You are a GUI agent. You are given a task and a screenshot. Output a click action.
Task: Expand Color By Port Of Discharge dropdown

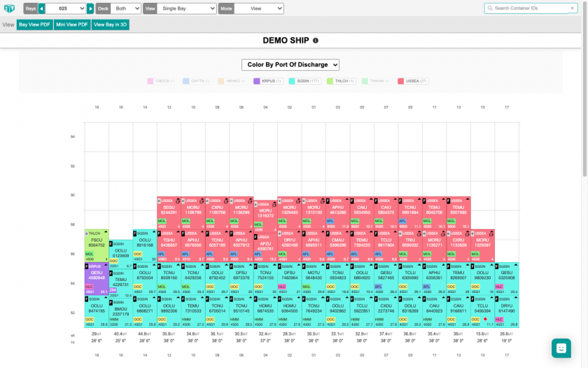[290, 64]
